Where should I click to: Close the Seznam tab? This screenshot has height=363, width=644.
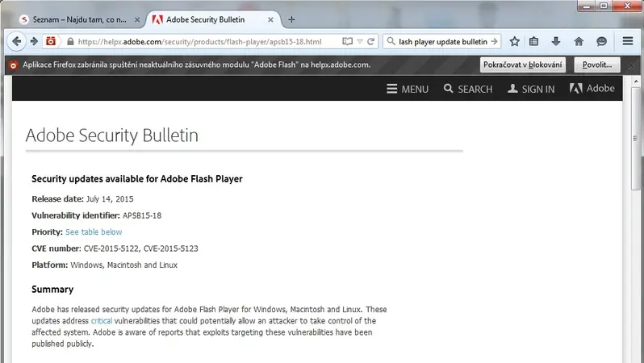(x=137, y=19)
